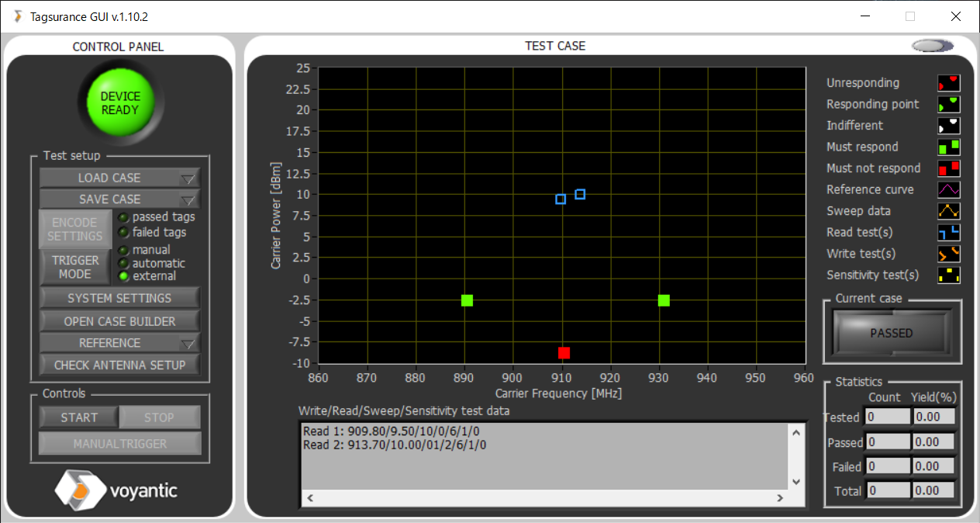
Task: Click the STOP button
Action: [159, 417]
